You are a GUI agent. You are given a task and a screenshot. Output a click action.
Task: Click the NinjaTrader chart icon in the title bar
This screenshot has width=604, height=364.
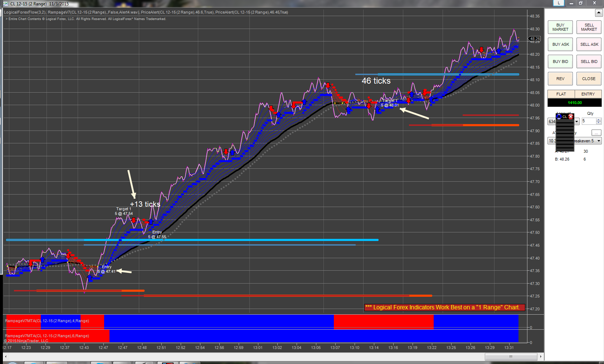coord(6,4)
